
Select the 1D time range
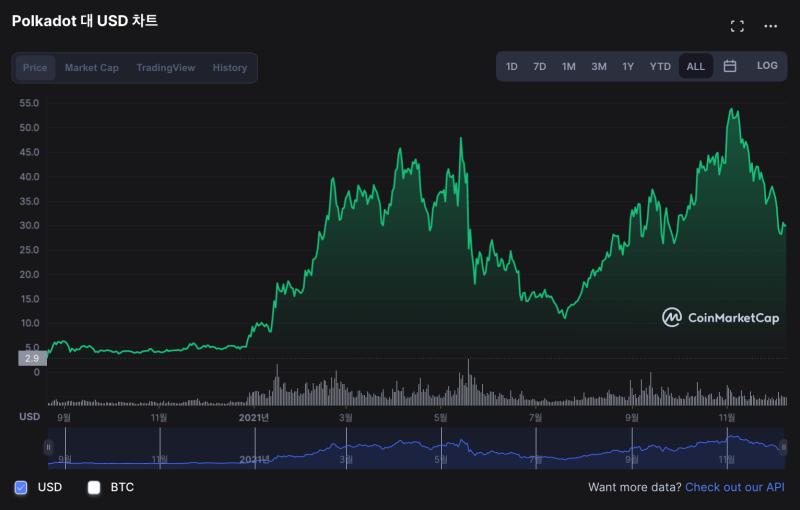tap(512, 66)
